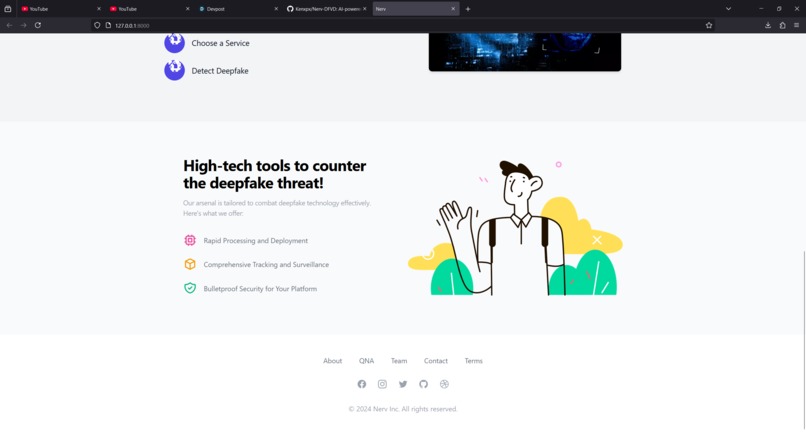
Task: Click the purple icon beside Detect Deepfake
Action: [x=174, y=70]
